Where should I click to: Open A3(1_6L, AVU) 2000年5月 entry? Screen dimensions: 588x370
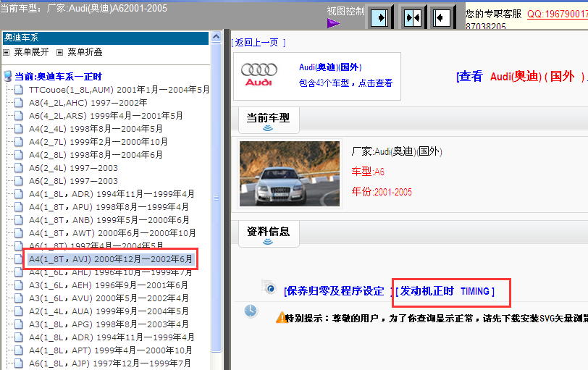(x=109, y=298)
